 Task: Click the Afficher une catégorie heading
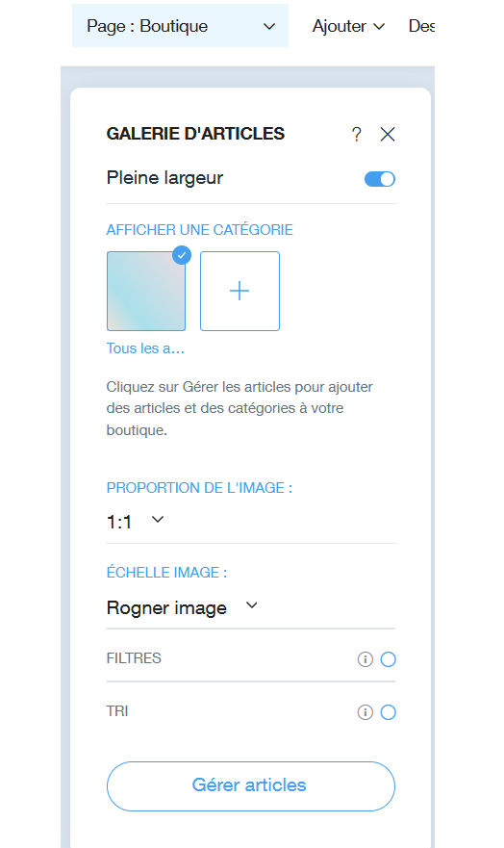199,230
